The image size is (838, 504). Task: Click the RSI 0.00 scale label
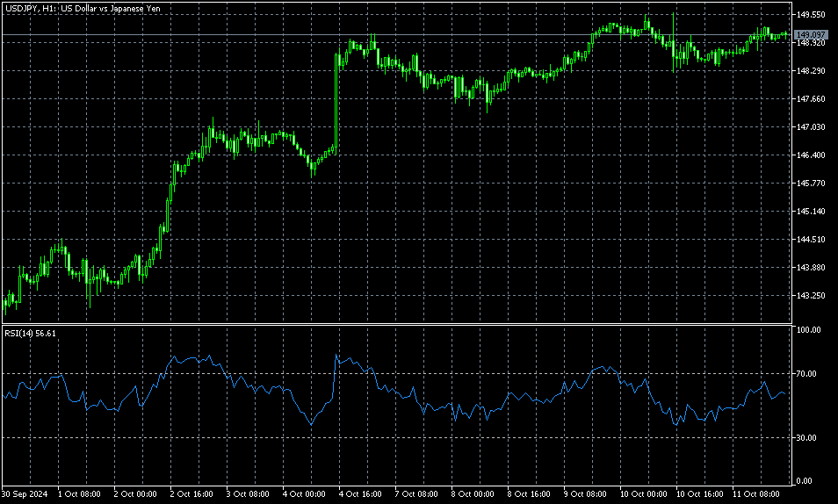pyautogui.click(x=805, y=481)
